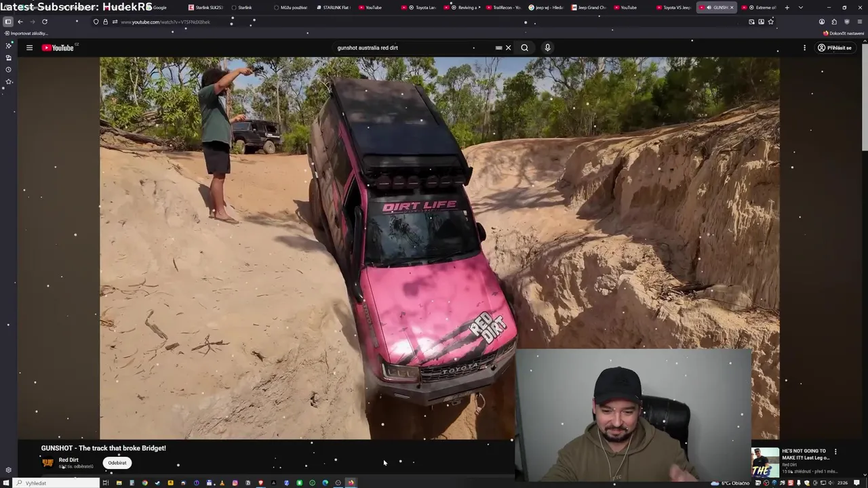Image resolution: width=868 pixels, height=488 pixels.
Task: Click the YouTube logo
Action: click(58, 47)
